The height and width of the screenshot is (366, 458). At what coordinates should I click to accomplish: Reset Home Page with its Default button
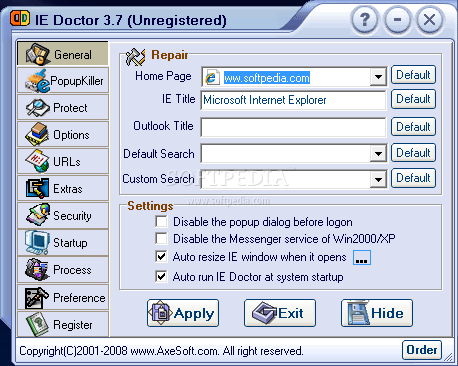point(413,75)
